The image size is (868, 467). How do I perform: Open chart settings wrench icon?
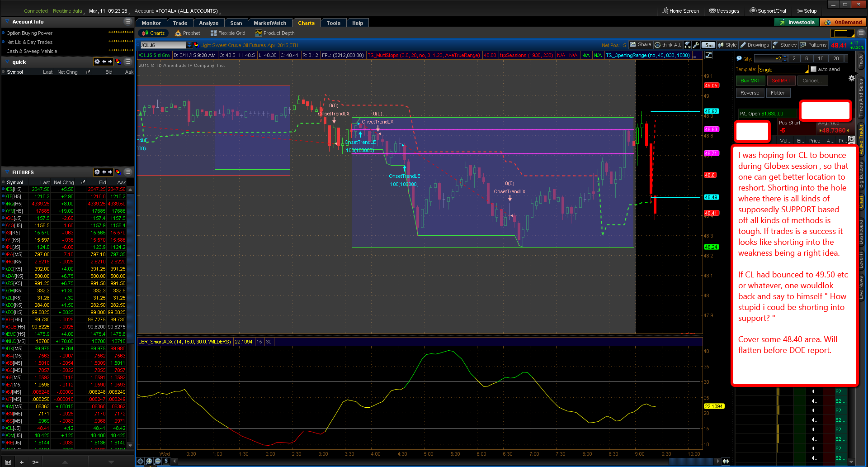pos(696,45)
